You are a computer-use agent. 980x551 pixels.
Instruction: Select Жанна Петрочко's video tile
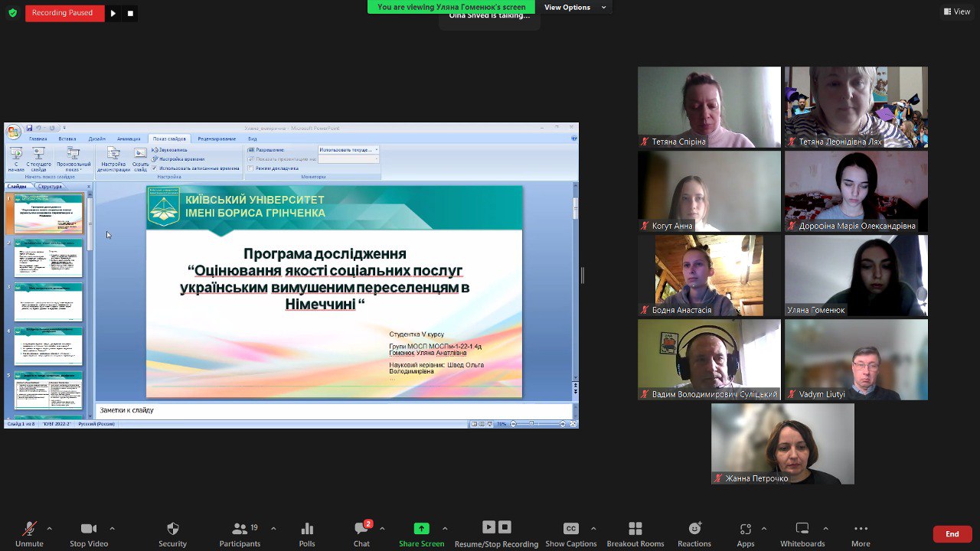[782, 444]
